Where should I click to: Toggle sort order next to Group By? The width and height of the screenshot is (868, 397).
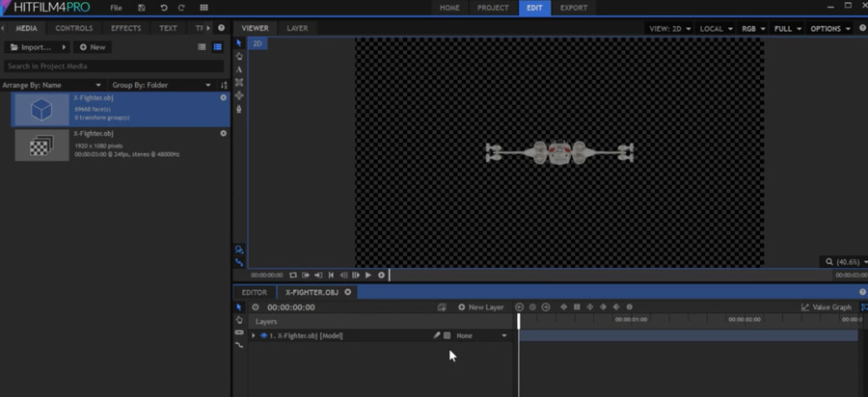pyautogui.click(x=224, y=85)
